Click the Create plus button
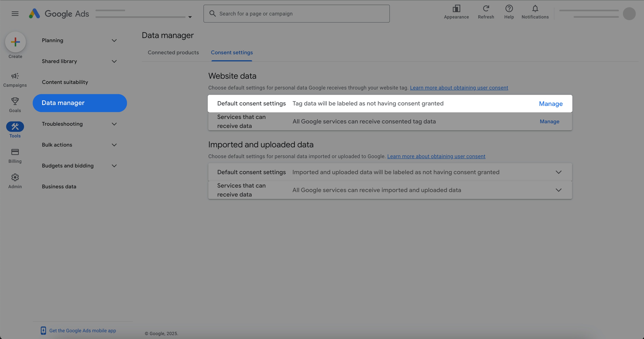This screenshot has width=644, height=339. point(15,42)
